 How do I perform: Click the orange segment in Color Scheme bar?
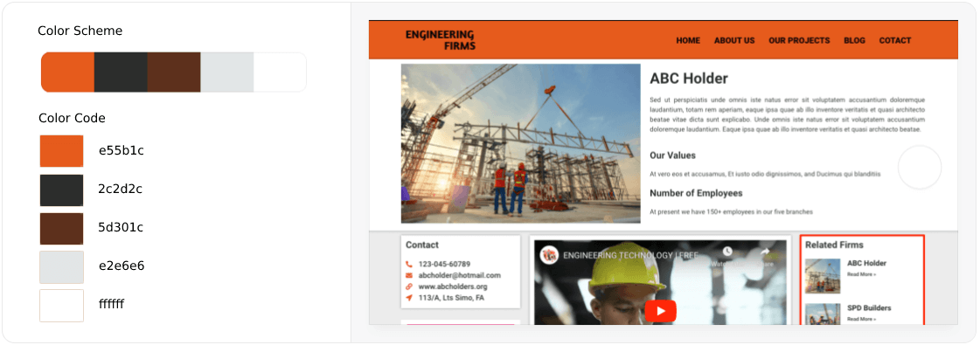coord(67,72)
